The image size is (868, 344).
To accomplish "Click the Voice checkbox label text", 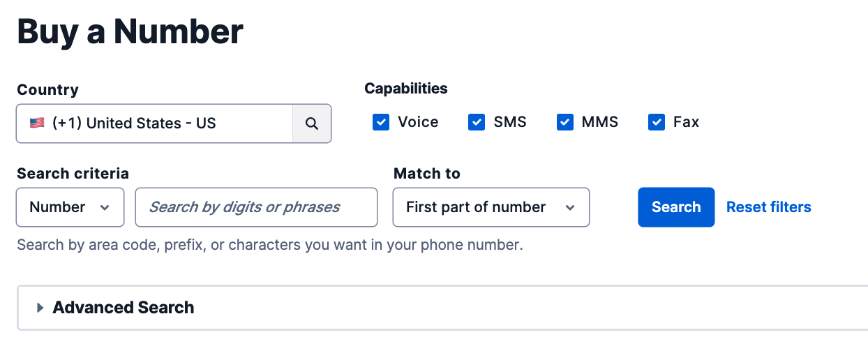I will (x=418, y=122).
